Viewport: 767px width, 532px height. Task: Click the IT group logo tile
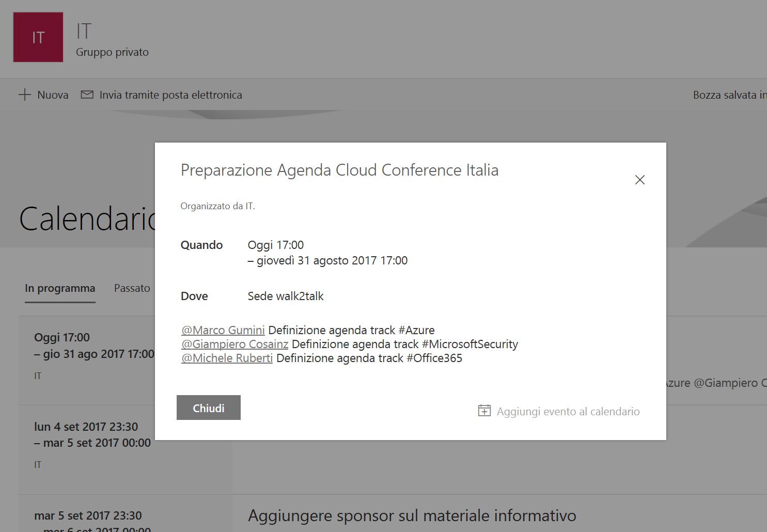pyautogui.click(x=38, y=37)
